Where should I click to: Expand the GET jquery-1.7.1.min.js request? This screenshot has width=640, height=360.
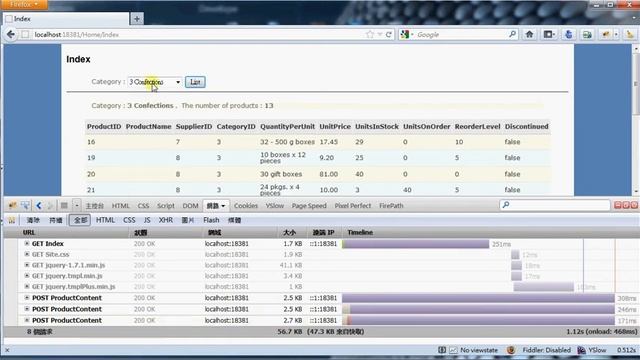coord(27,264)
